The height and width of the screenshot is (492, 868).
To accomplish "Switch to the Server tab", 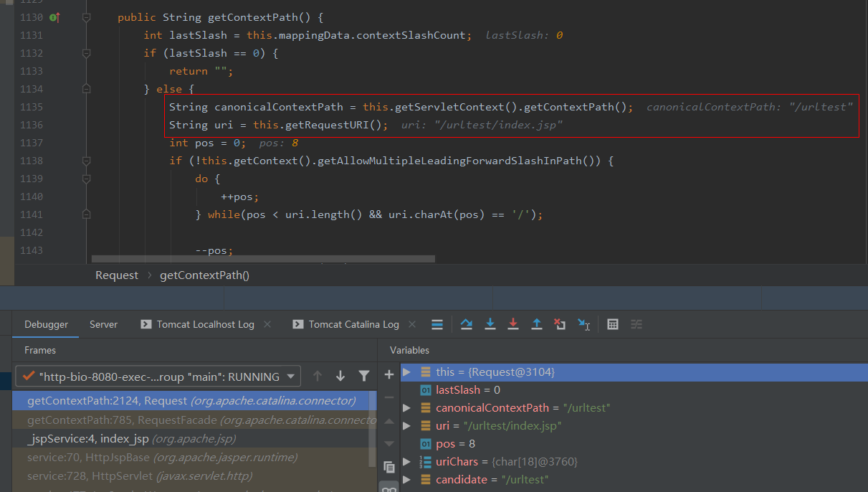I will pos(103,325).
